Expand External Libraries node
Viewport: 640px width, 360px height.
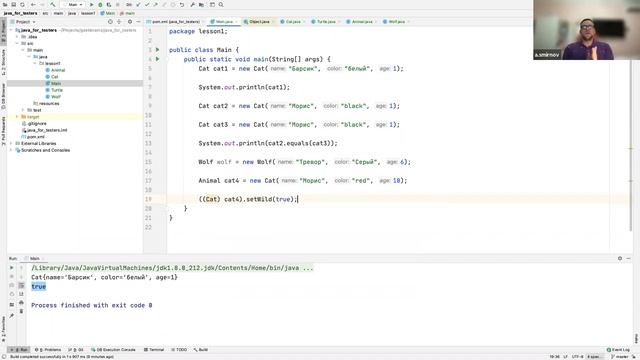[11, 144]
